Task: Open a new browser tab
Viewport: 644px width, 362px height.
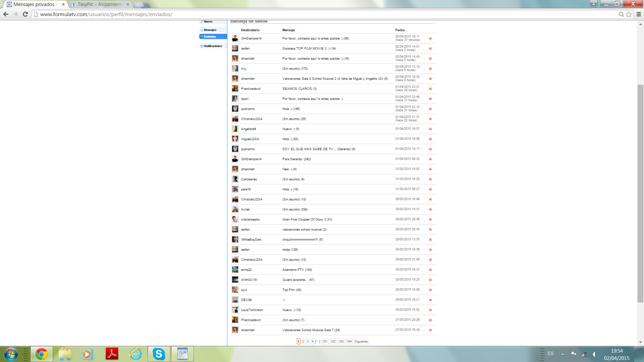Action: click(x=139, y=4)
